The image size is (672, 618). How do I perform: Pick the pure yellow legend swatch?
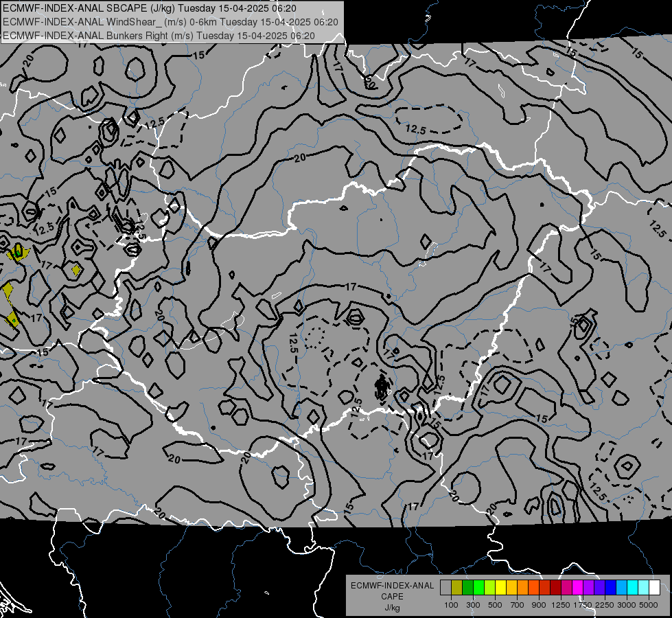[500, 588]
